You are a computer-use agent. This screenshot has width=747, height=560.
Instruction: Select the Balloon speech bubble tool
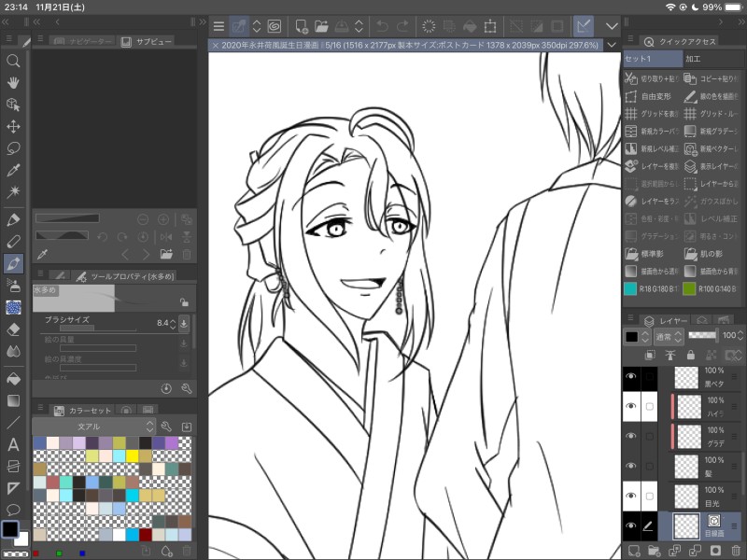pos(13,510)
